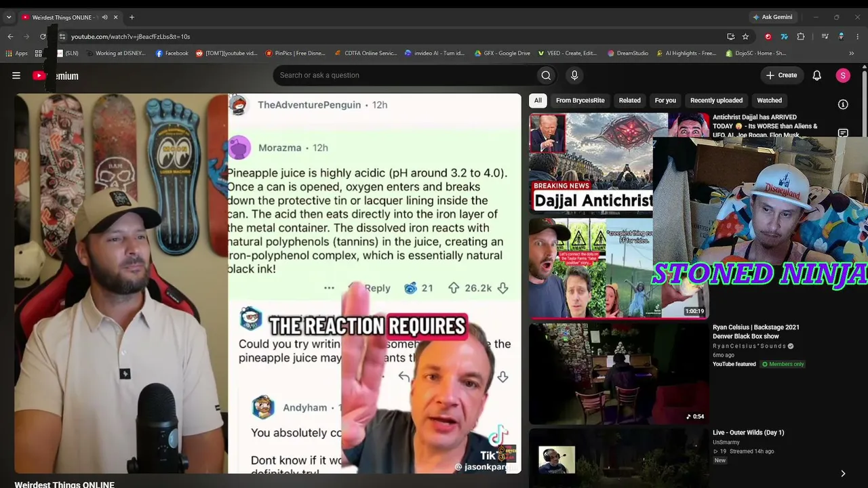The width and height of the screenshot is (868, 488).
Task: Open the Facebook bookmark
Action: pyautogui.click(x=172, y=53)
